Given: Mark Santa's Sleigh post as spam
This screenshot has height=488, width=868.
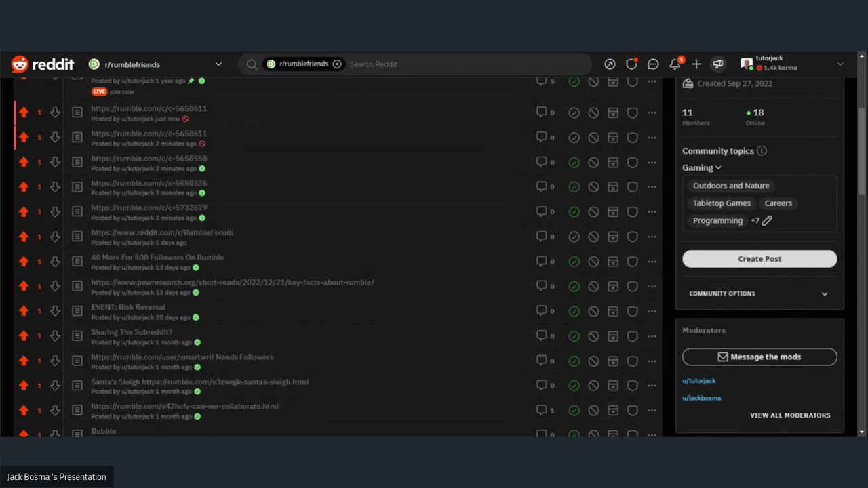Looking at the screenshot, I should [613, 386].
